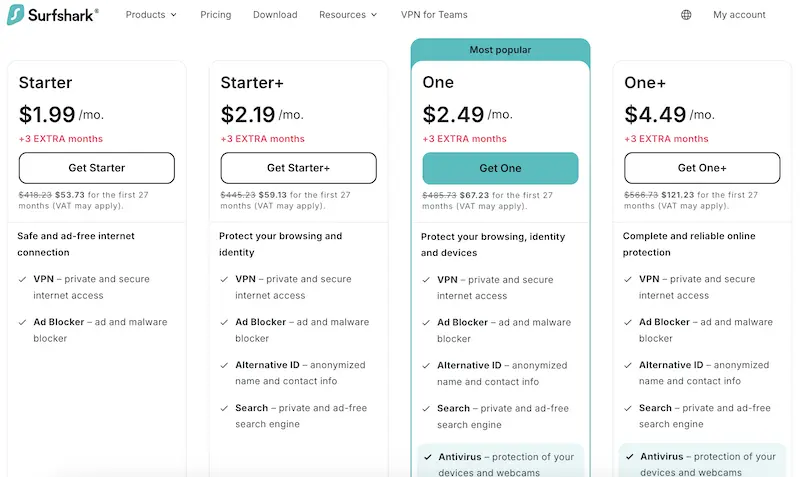Click the Ad Blocker checkmark in Starter plan
This screenshot has width=800, height=477.
[23, 323]
